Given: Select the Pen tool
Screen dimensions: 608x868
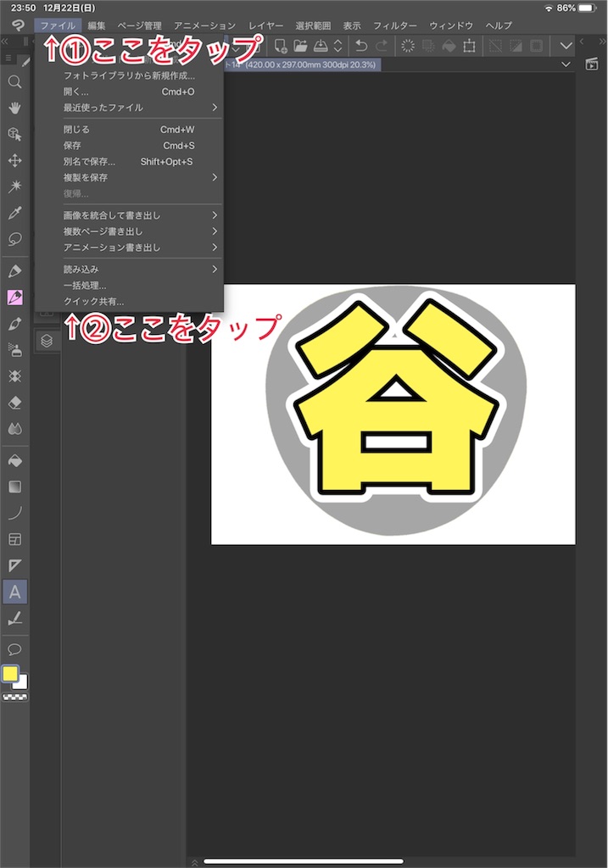Looking at the screenshot, I should [x=15, y=271].
